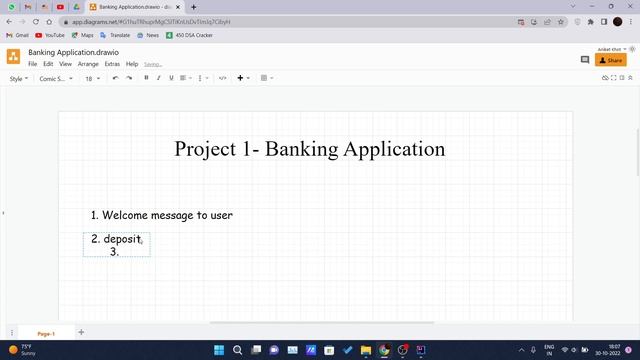The image size is (640, 360).
Task: Open the Arrange menu
Action: 88,64
